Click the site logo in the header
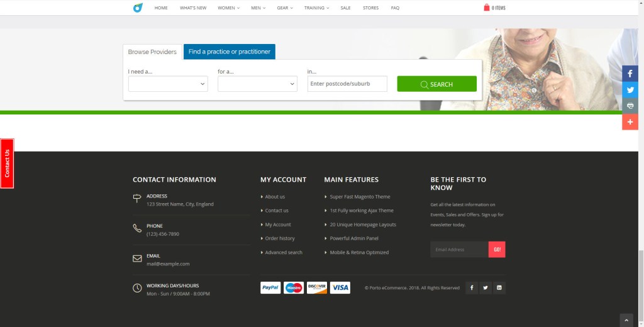This screenshot has height=327, width=644. pyautogui.click(x=138, y=8)
